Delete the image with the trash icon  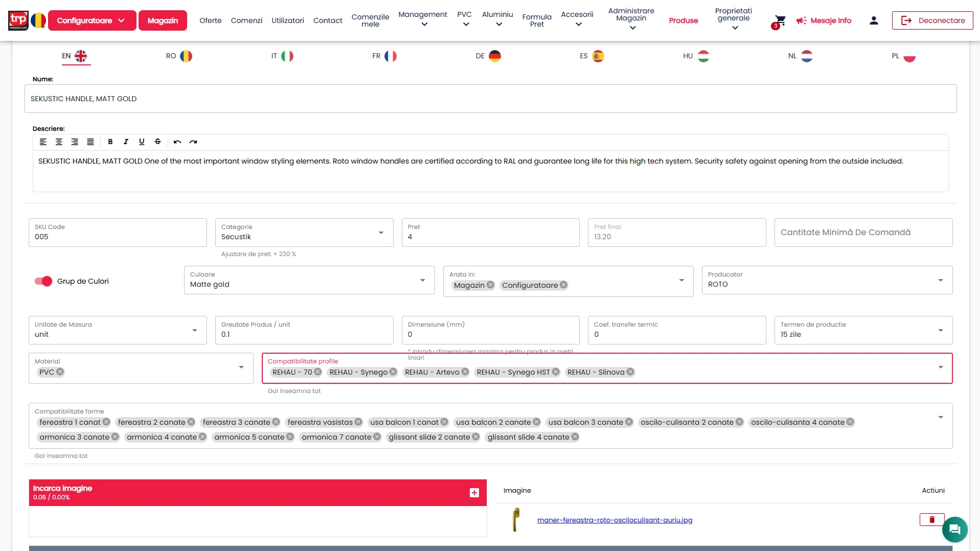pyautogui.click(x=931, y=519)
